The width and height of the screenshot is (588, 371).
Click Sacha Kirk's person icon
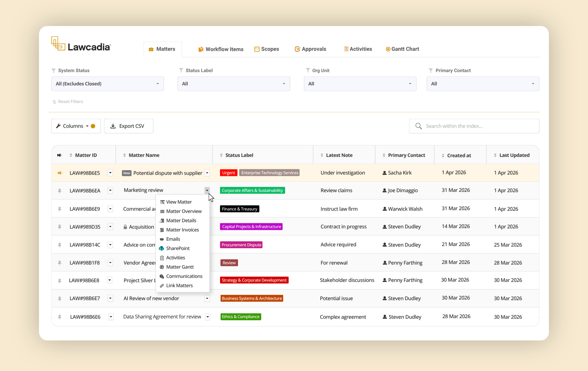[x=385, y=173]
